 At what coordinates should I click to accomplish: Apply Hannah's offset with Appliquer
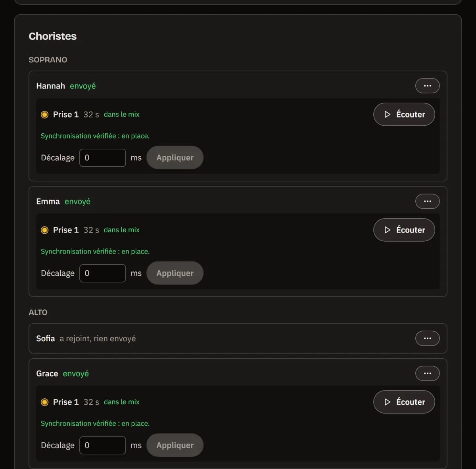tap(175, 158)
